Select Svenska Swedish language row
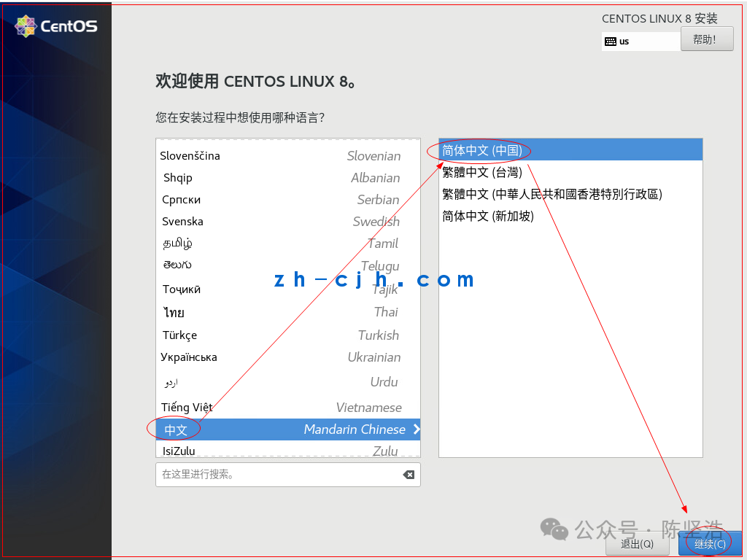The width and height of the screenshot is (747, 560). (287, 222)
